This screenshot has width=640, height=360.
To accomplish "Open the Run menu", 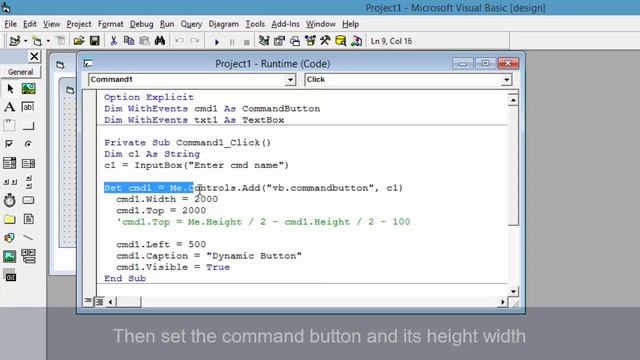I will pyautogui.click(x=167, y=24).
